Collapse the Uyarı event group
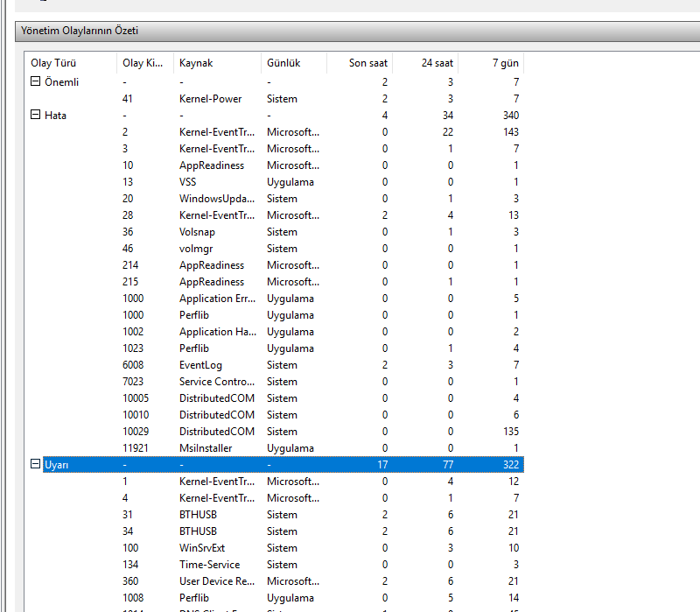Viewport: 700px width, 612px height. pos(35,464)
